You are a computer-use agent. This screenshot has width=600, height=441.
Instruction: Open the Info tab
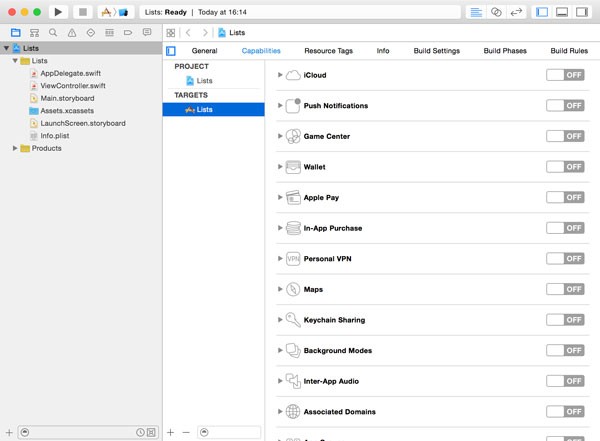click(x=383, y=51)
